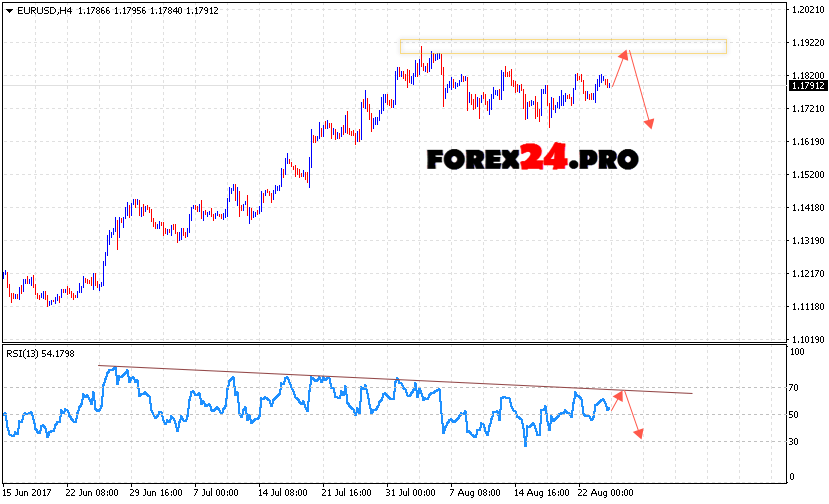Select the upward red arrow in the RSI panel
Image resolution: width=829 pixels, height=504 pixels.
(x=618, y=400)
